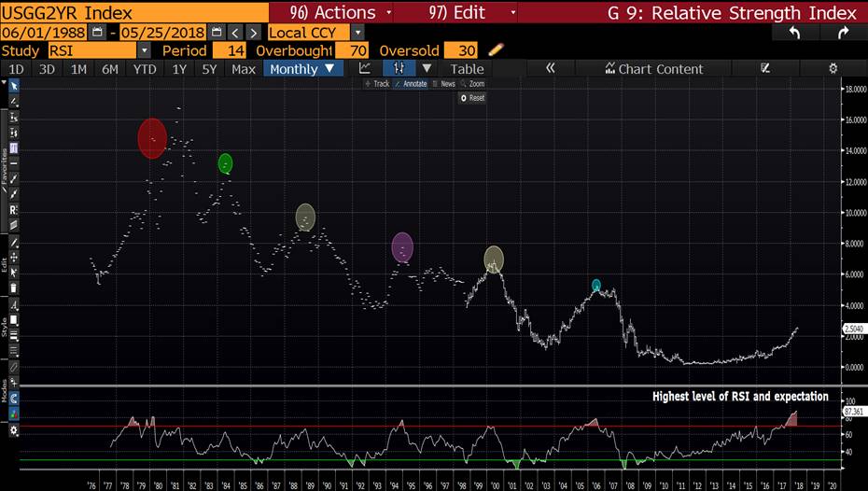This screenshot has height=491, width=868.
Task: Click the trash can delete annotation icon
Action: (14, 288)
